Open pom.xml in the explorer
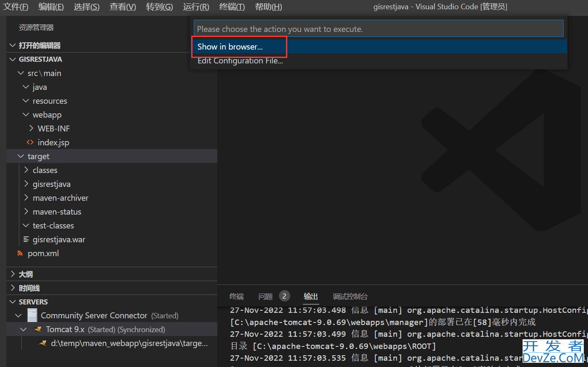The height and width of the screenshot is (367, 588). coord(43,253)
